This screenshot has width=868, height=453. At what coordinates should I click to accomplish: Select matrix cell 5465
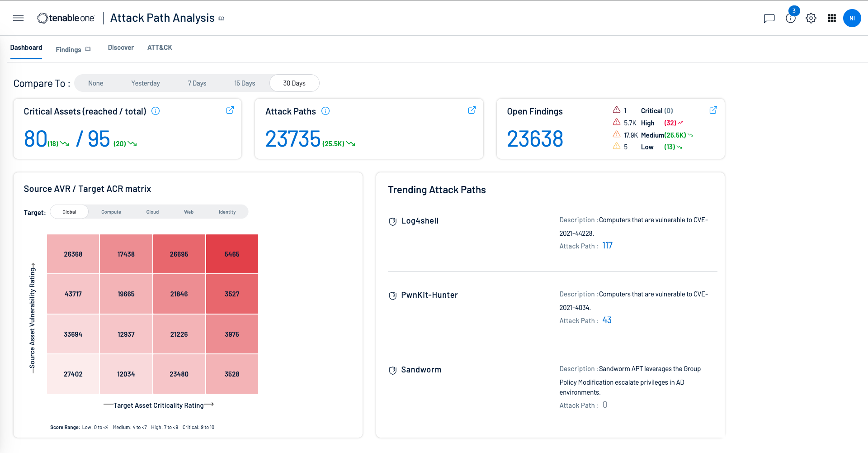(x=232, y=254)
